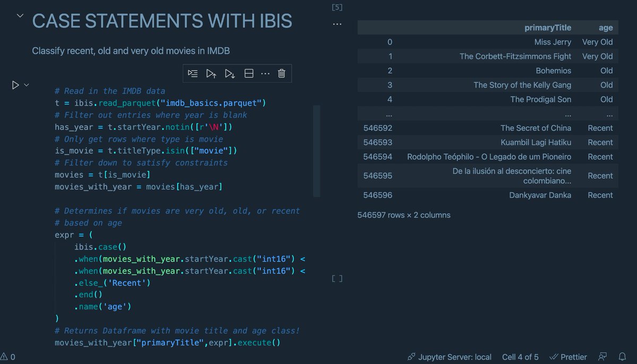Click the Execute Above Cells icon
Image resolution: width=637 pixels, height=364 pixels.
click(x=211, y=73)
